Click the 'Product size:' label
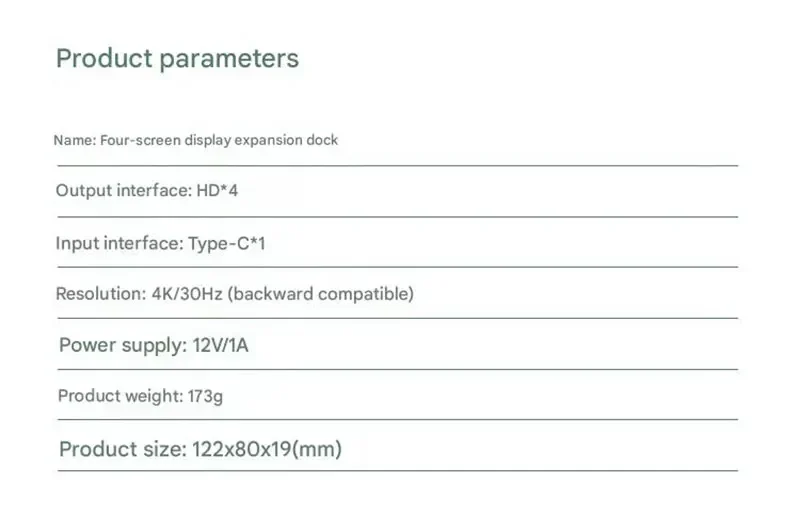The width and height of the screenshot is (800, 531). (121, 449)
